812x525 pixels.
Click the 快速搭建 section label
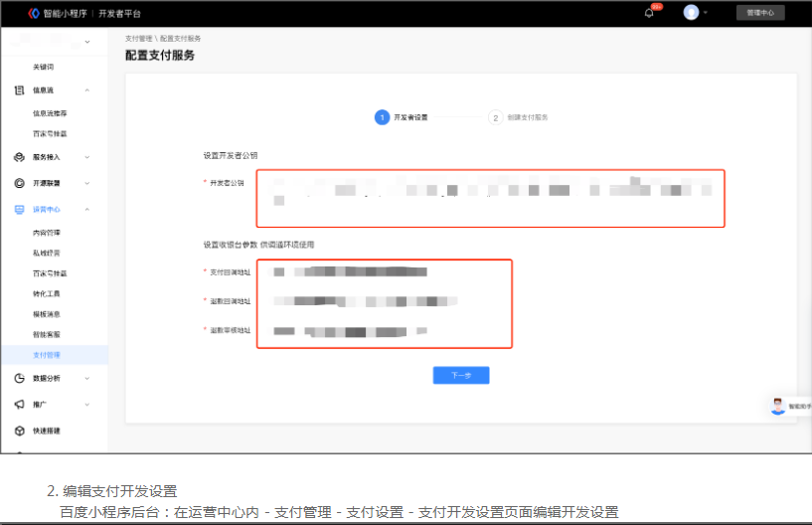(x=46, y=431)
